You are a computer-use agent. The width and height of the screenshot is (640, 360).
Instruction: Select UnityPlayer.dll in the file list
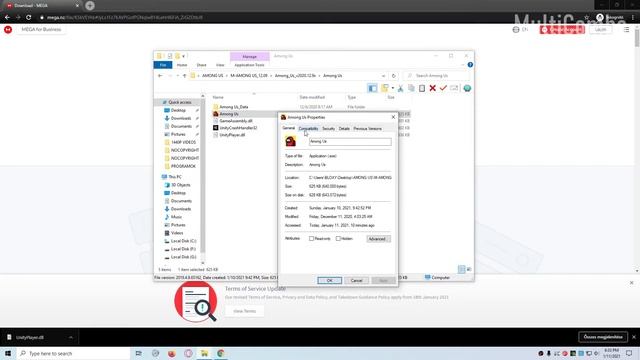point(232,135)
